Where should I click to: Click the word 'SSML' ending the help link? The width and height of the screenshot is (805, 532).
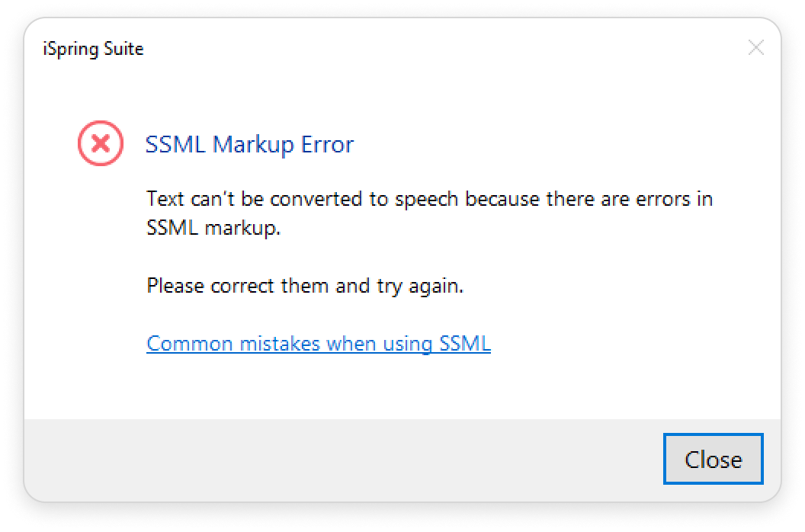(465, 344)
